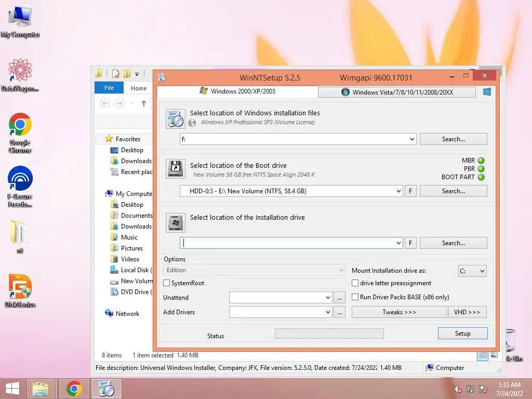Viewport: 532px width, 399px height.
Task: Click the Status progress bar
Action: (x=329, y=334)
